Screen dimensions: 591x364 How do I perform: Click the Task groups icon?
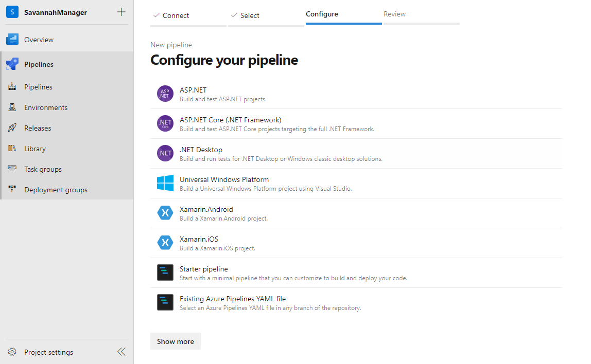click(12, 169)
